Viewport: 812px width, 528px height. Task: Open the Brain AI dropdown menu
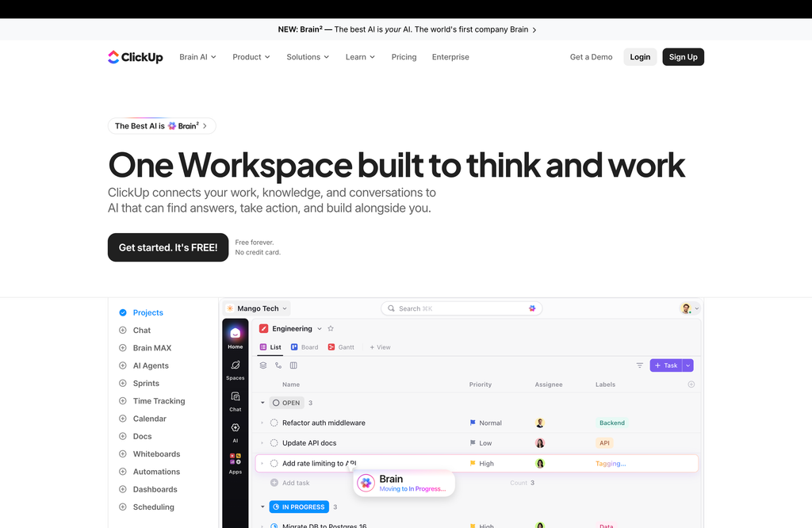coord(197,57)
